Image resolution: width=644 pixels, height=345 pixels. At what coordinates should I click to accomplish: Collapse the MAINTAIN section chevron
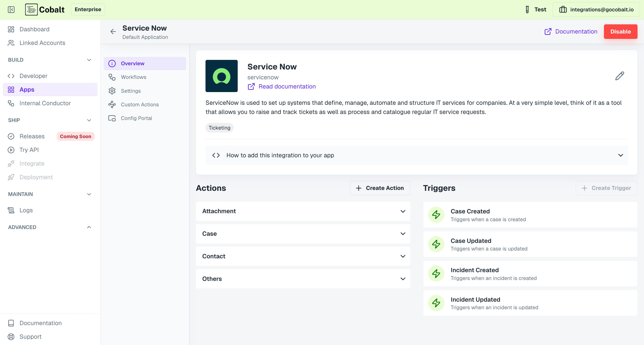(x=89, y=194)
